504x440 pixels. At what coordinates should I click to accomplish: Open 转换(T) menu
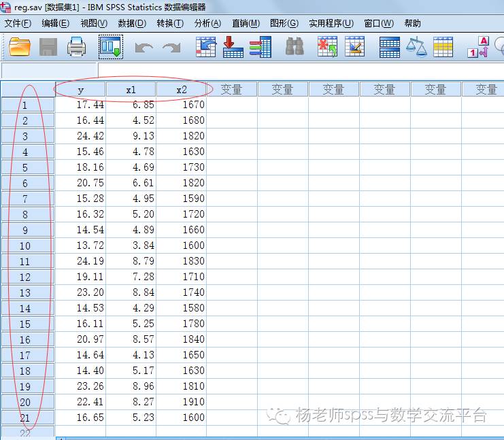170,23
